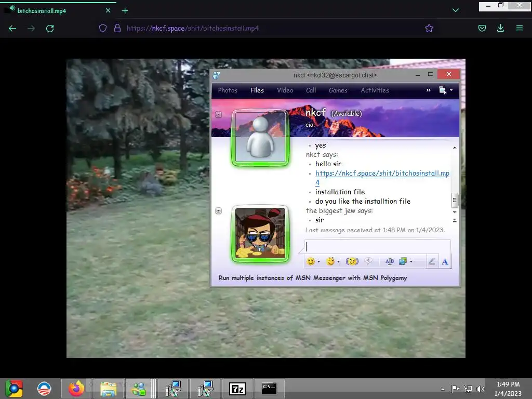Switch to Firefox from the taskbar
The image size is (532, 399).
tap(76, 389)
